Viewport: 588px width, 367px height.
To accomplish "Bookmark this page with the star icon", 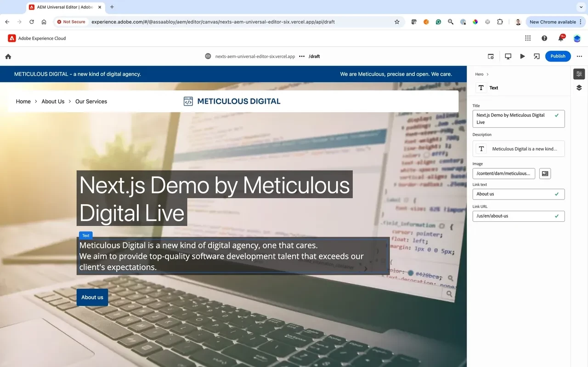I will (x=397, y=22).
